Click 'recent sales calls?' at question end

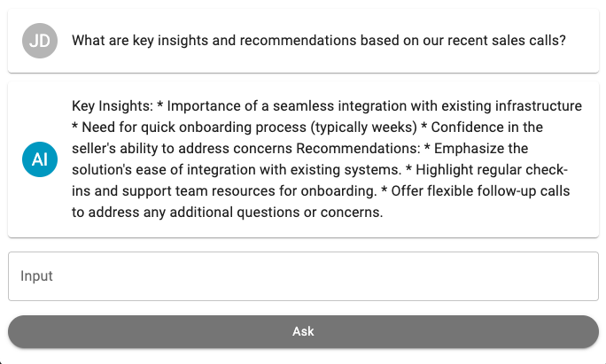tap(507, 41)
